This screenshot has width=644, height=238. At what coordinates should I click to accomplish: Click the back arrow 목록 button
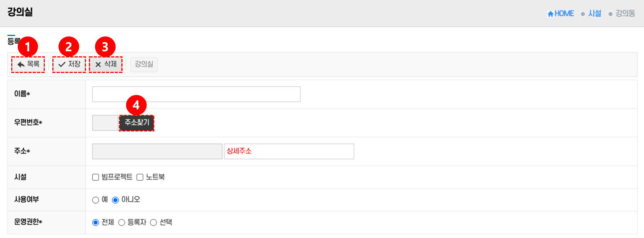coord(28,64)
